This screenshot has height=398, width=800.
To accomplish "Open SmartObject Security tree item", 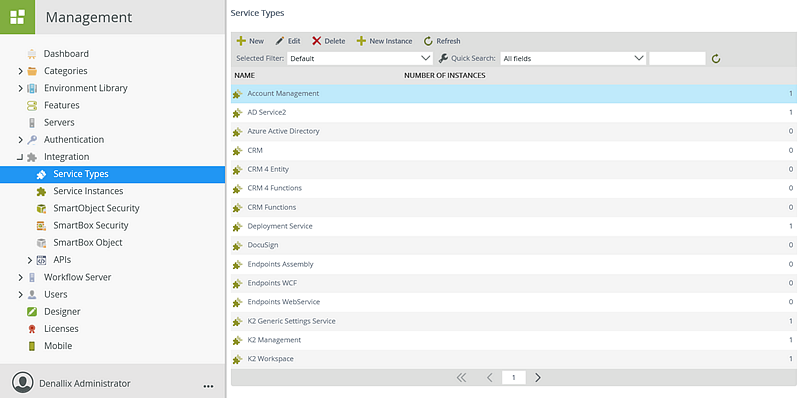I will pyautogui.click(x=96, y=209).
